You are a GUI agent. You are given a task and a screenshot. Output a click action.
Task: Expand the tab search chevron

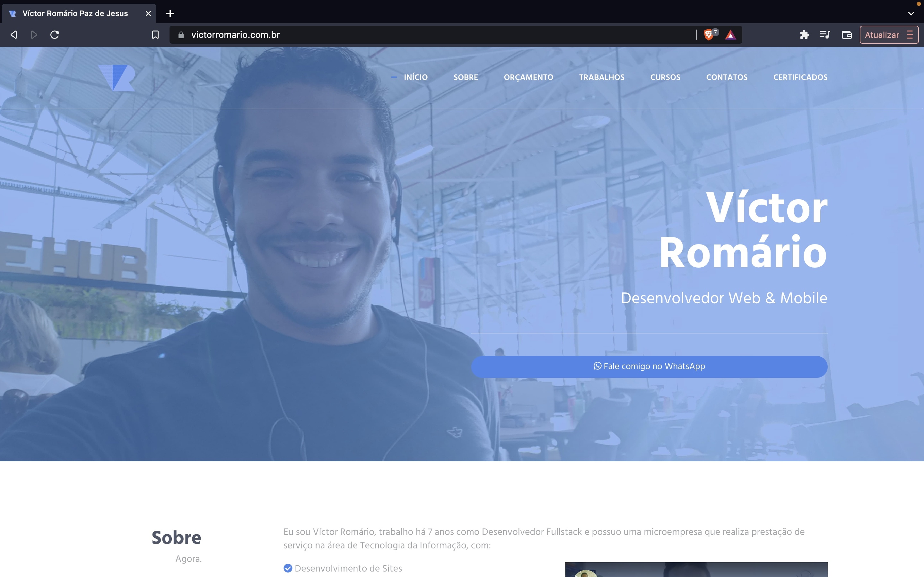(911, 13)
